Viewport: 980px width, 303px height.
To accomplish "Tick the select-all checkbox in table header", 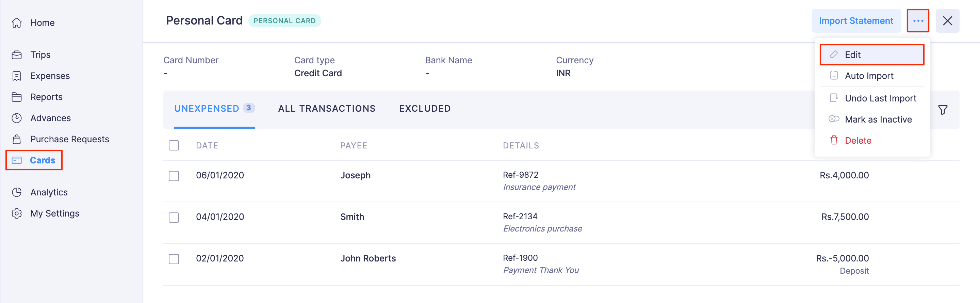I will click(x=174, y=145).
